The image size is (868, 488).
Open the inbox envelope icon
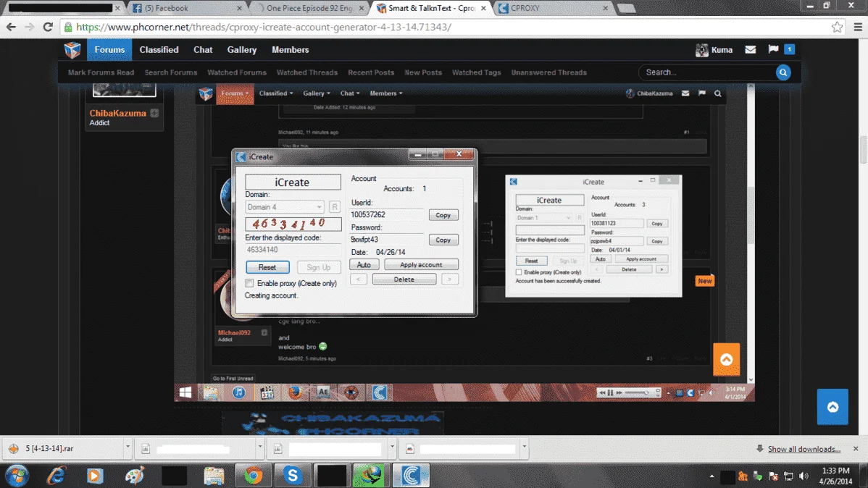point(750,49)
